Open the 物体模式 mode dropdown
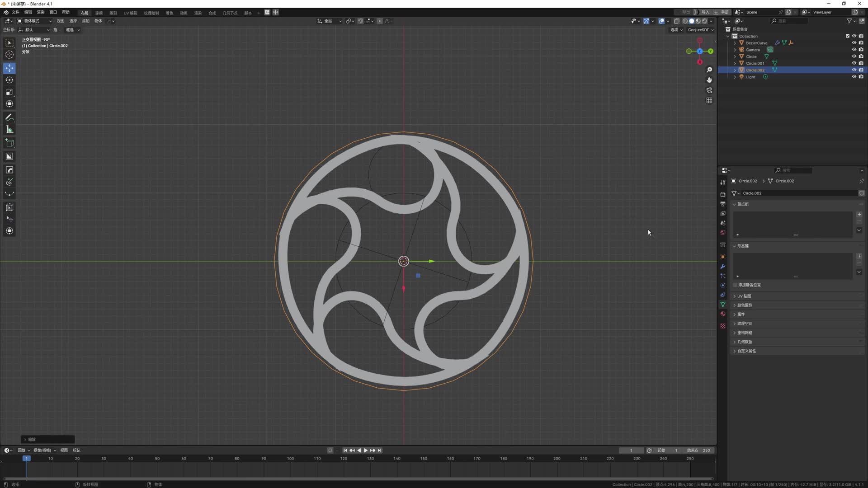The height and width of the screenshot is (488, 868). tap(35, 21)
